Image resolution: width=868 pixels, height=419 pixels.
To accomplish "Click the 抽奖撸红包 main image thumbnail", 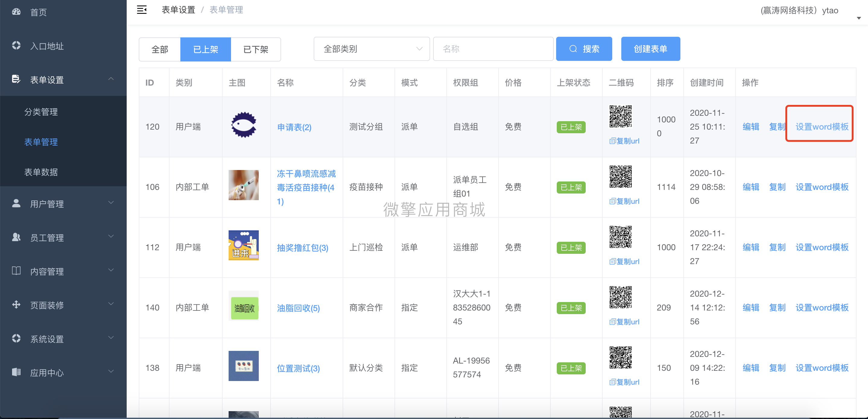I will (244, 245).
